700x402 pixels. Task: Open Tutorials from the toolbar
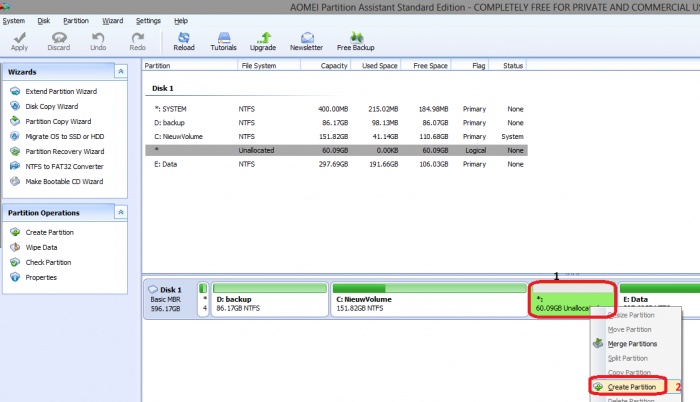pyautogui.click(x=223, y=41)
